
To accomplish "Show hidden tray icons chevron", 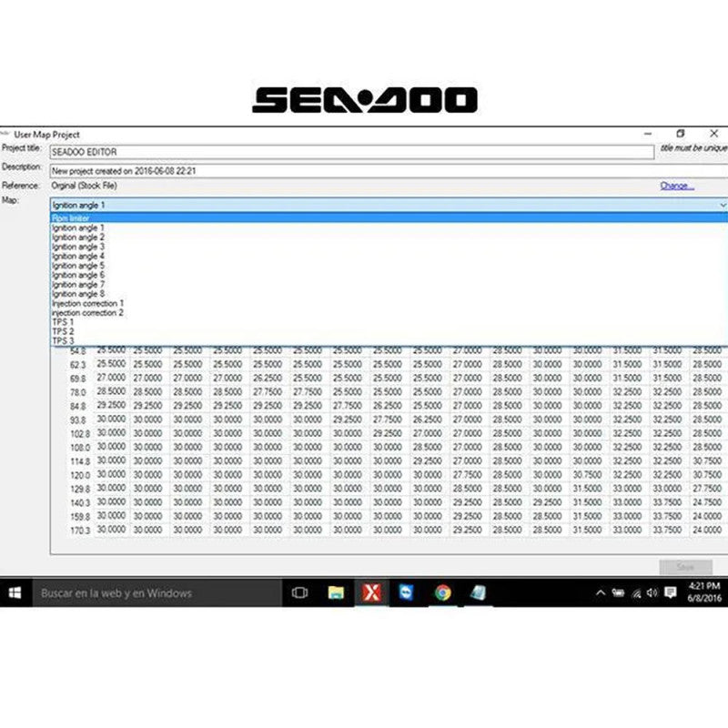I will (x=601, y=593).
